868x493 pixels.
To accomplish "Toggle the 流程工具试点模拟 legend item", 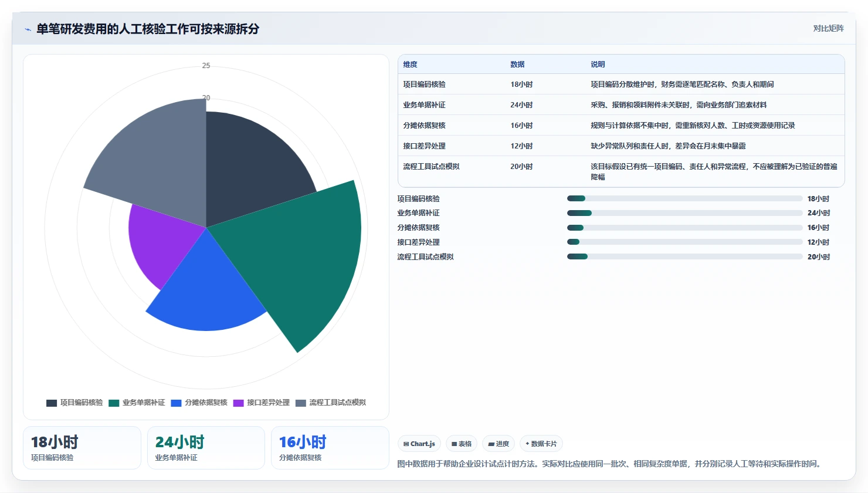I will [331, 403].
